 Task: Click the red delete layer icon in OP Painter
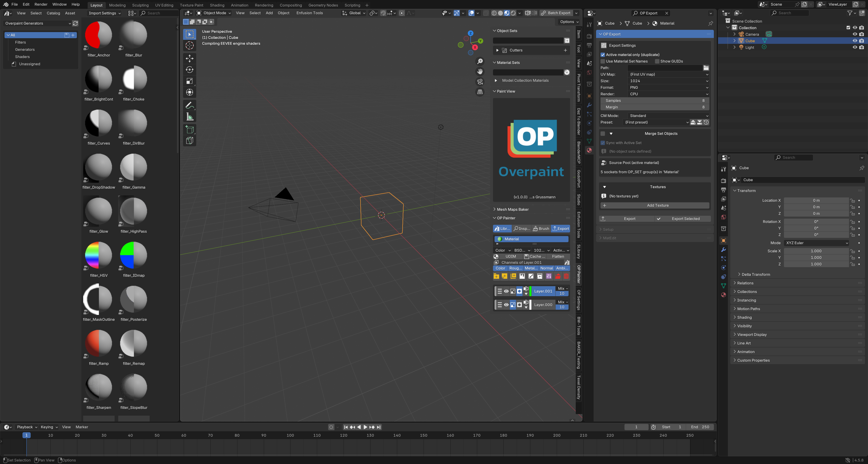click(566, 276)
